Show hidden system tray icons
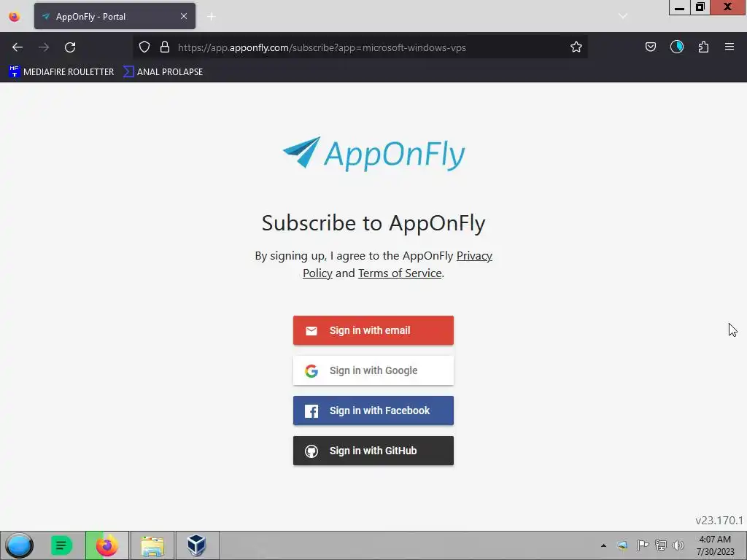 pos(603,545)
